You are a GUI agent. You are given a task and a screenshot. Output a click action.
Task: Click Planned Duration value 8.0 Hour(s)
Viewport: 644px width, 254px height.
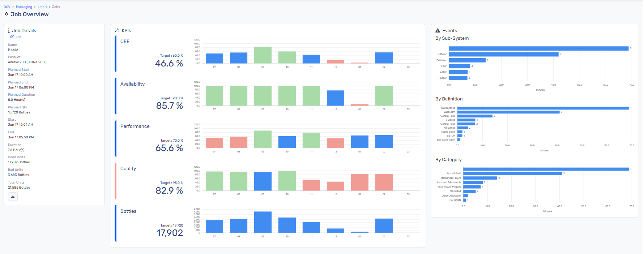tap(17, 100)
